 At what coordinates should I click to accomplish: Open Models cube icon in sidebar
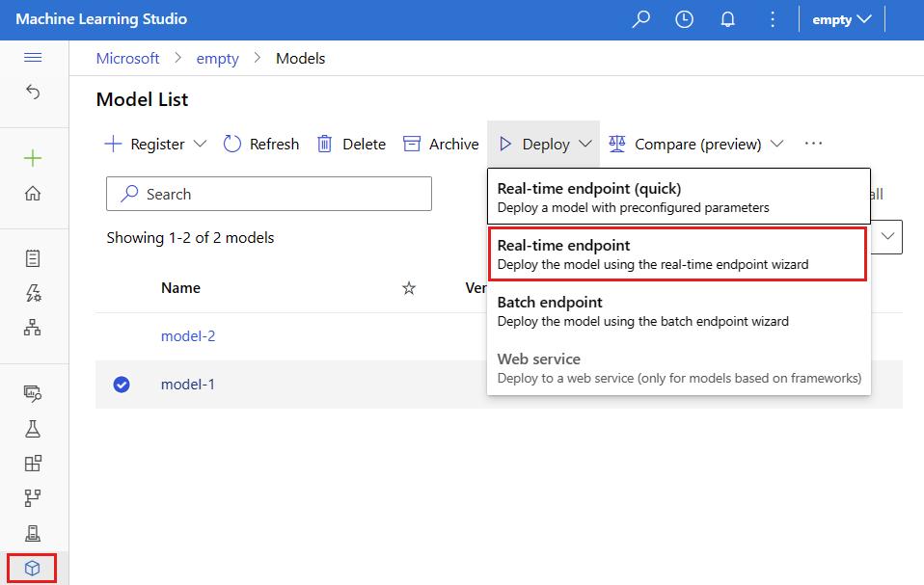point(33,568)
